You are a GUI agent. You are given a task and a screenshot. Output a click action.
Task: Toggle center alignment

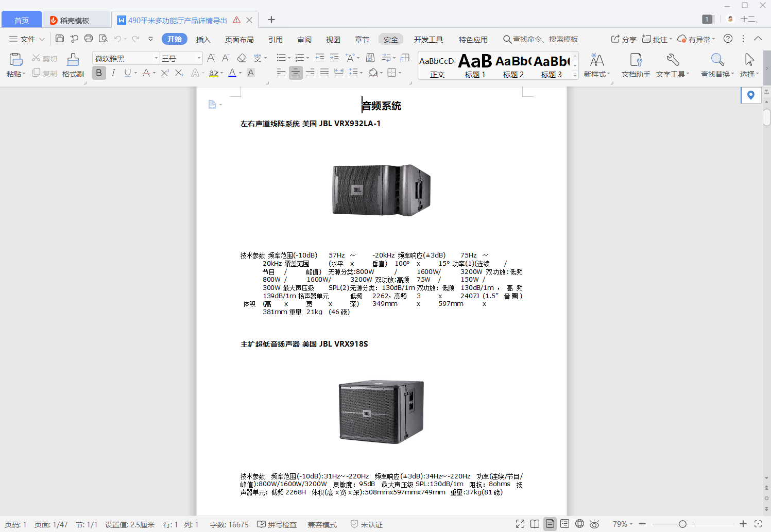point(296,73)
